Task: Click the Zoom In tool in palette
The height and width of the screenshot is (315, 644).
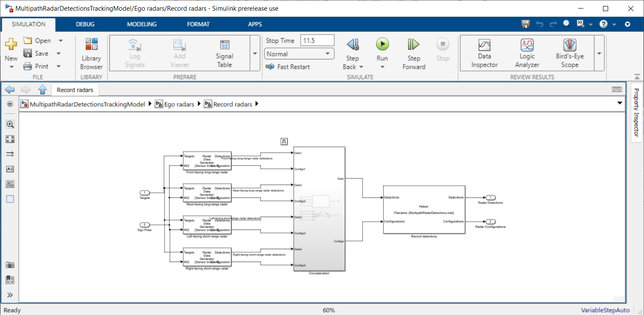Action: pos(10,124)
